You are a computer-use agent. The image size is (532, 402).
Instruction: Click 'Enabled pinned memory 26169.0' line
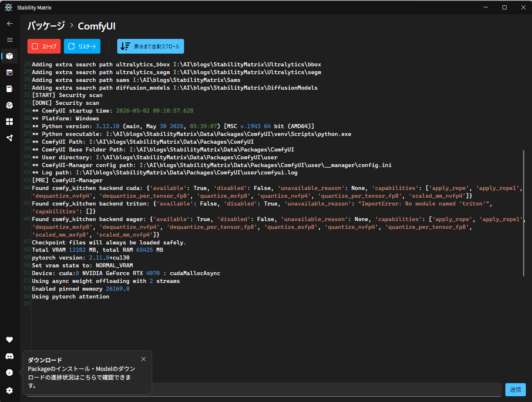pos(81,289)
